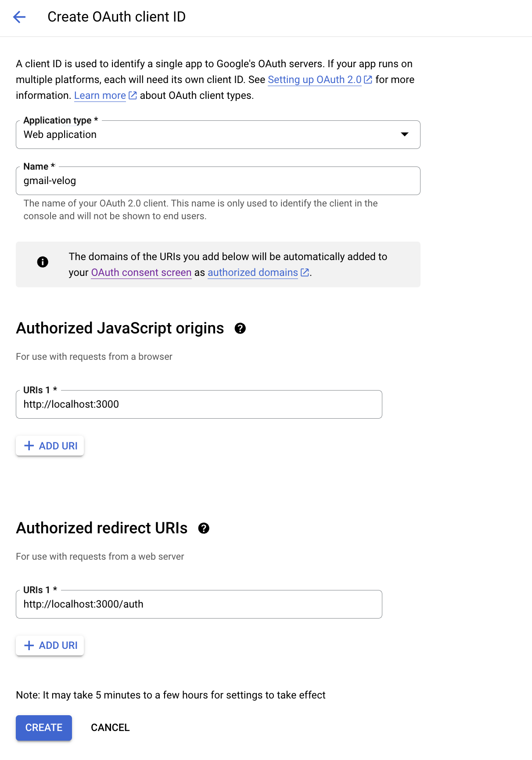The width and height of the screenshot is (532, 760).
Task: Click the CANCEL button
Action: coord(110,727)
